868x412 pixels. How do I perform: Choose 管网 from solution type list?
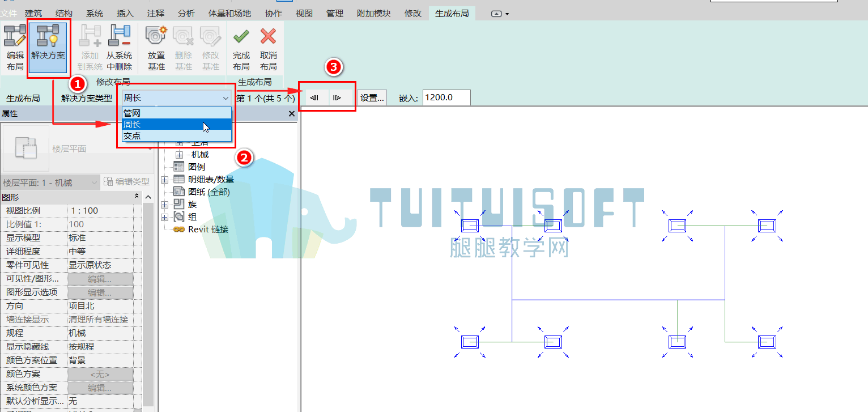coord(177,113)
